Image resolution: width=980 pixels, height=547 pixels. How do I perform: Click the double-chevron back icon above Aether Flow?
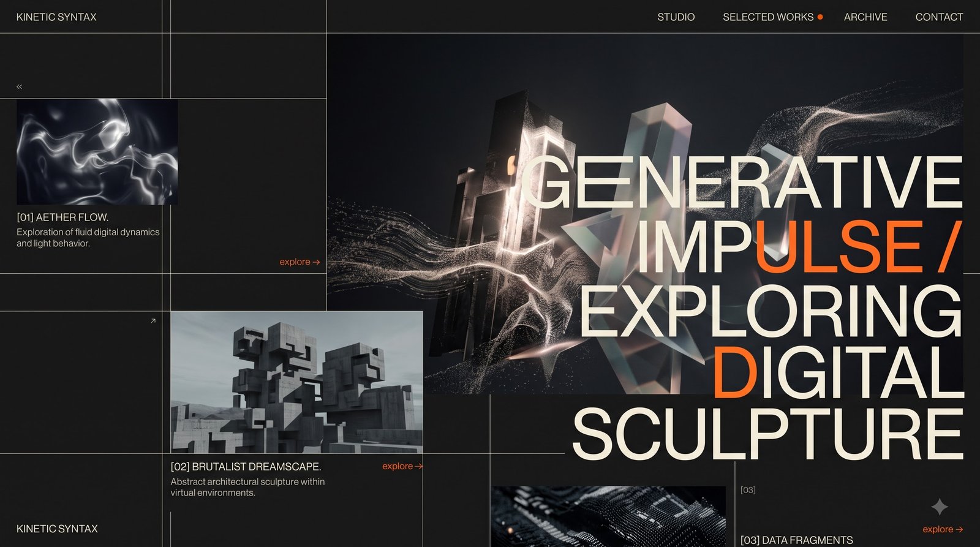19,87
